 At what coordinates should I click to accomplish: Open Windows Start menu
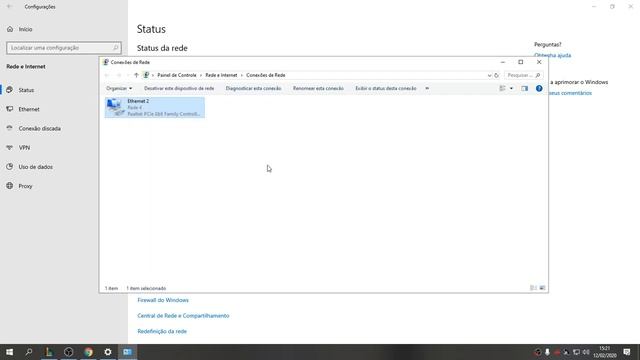9,352
